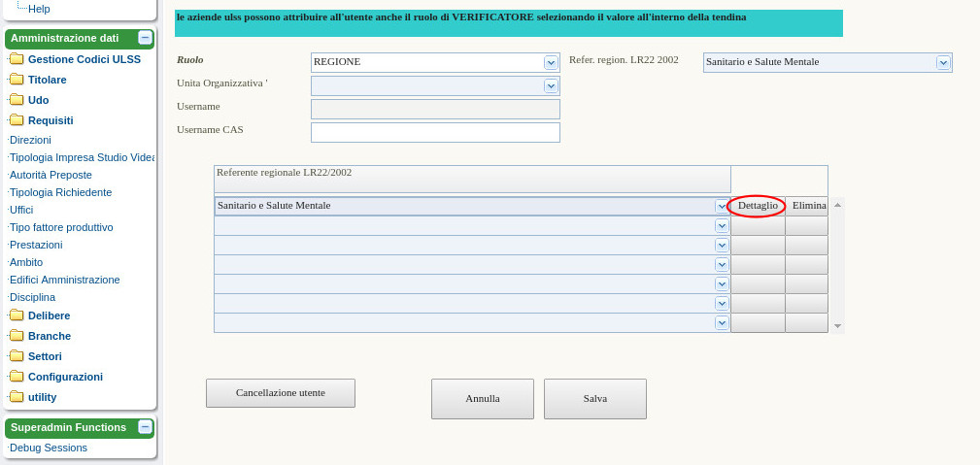Click the Cancellazione utente button
The image size is (980, 465).
(280, 393)
